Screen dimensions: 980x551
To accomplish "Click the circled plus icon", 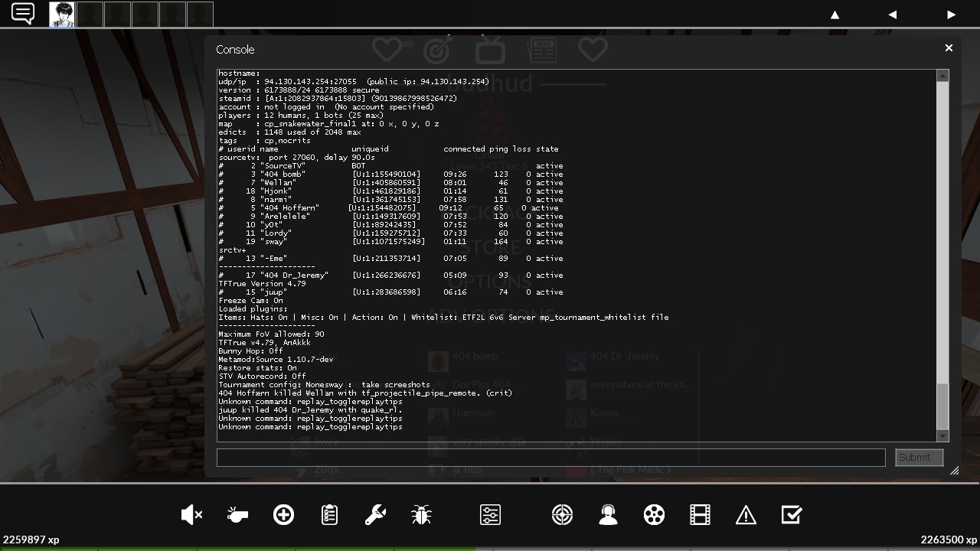I will click(283, 515).
